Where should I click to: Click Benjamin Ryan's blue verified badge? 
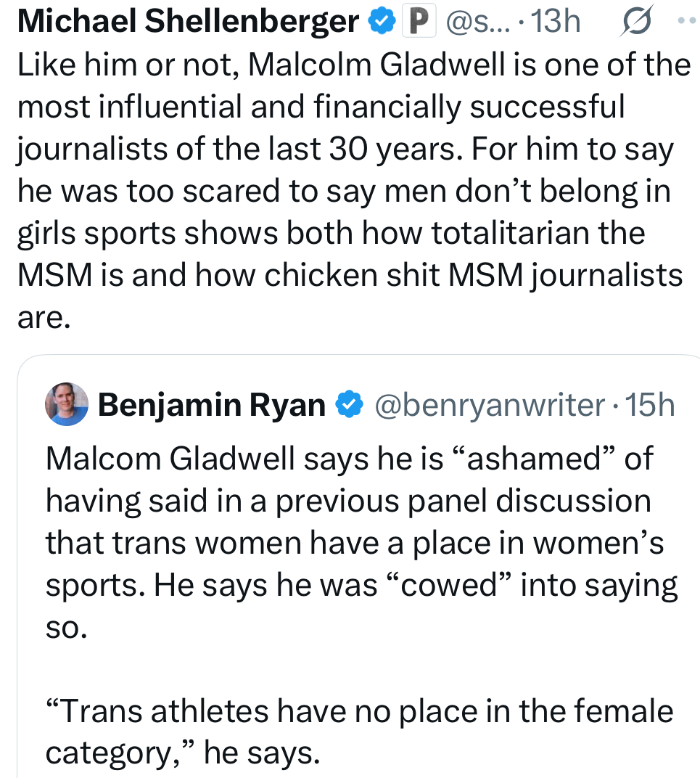click(350, 405)
